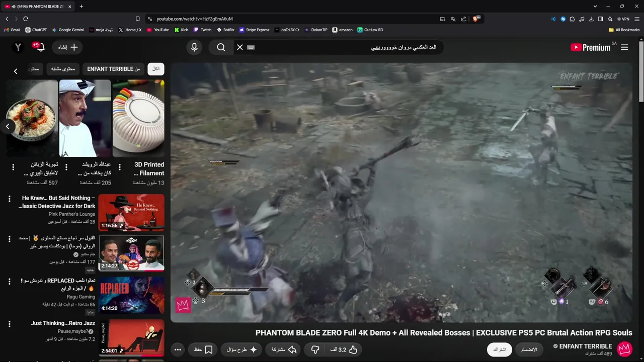Image resolution: width=644 pixels, height=362 pixels.
Task: Open the ENFANT TERRIBLE channel avatar
Action: (624, 349)
